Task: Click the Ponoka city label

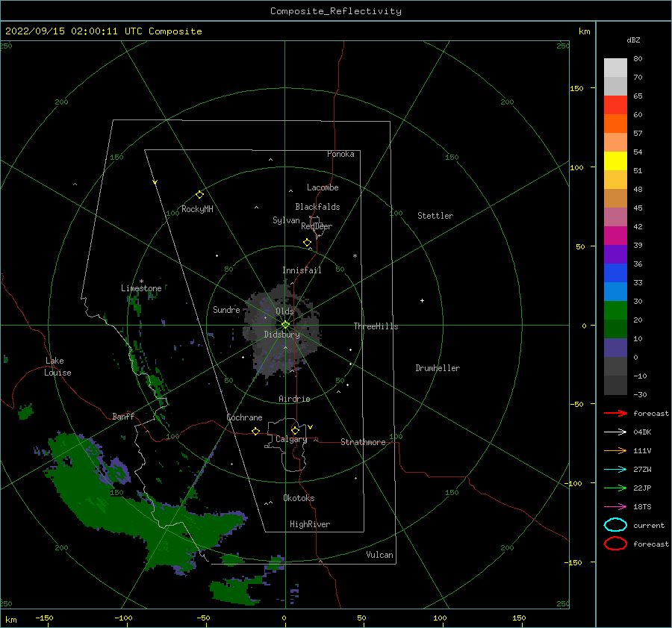Action: (340, 155)
